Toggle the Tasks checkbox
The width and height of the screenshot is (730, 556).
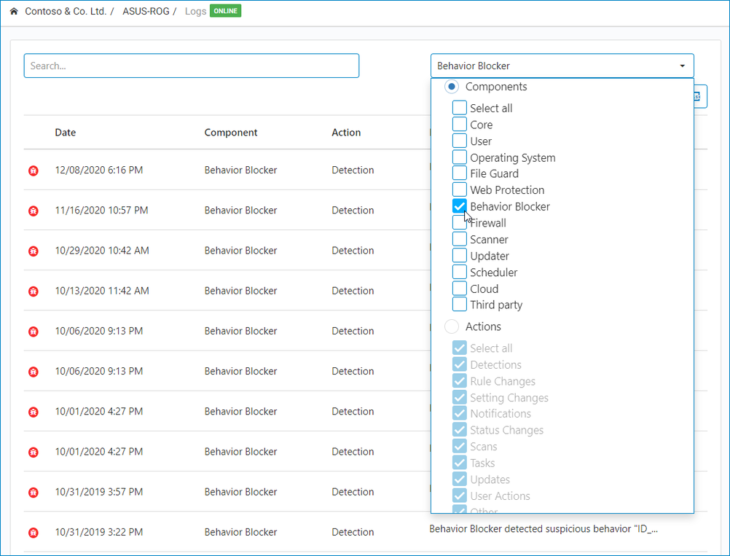[x=460, y=462]
